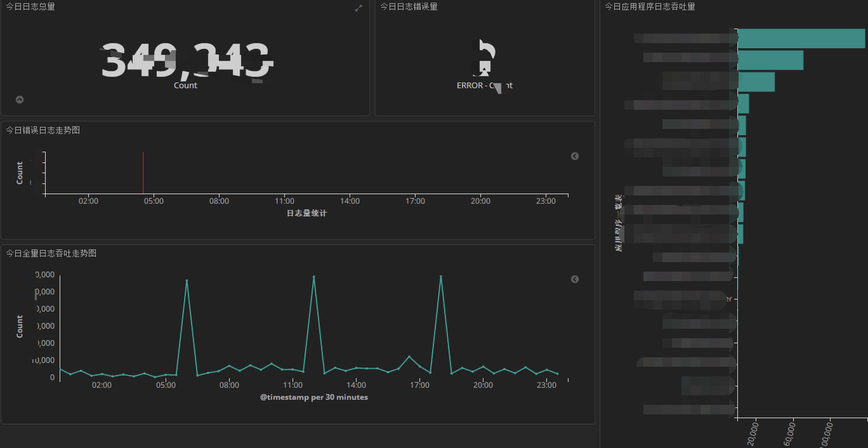Image resolution: width=868 pixels, height=448 pixels.
Task: Click the expand icon in 今日日志总量 panel
Action: pyautogui.click(x=358, y=9)
